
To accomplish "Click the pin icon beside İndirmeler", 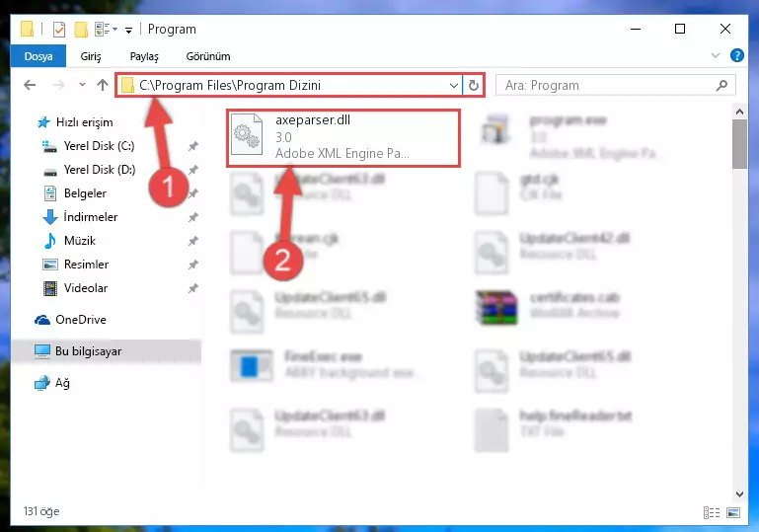I will (x=193, y=217).
